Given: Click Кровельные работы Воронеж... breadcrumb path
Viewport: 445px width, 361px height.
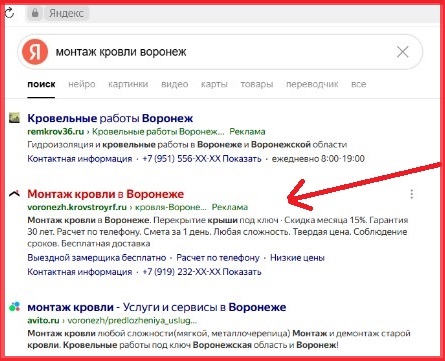Looking at the screenshot, I should (158, 131).
